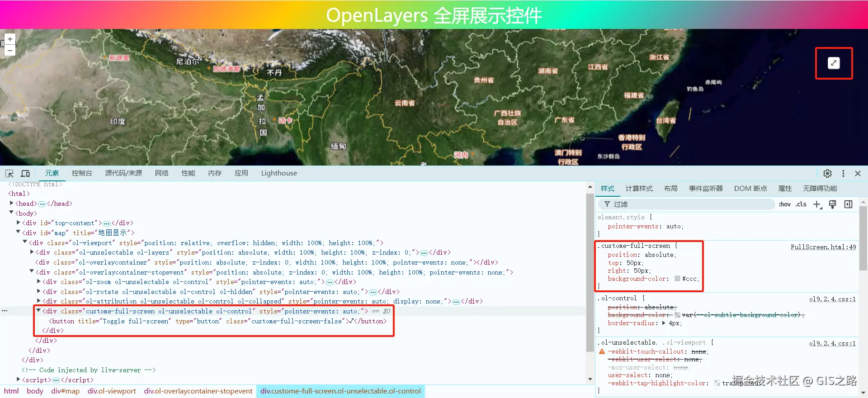Toggle full-screen map button
The height and width of the screenshot is (398, 868).
click(x=834, y=63)
